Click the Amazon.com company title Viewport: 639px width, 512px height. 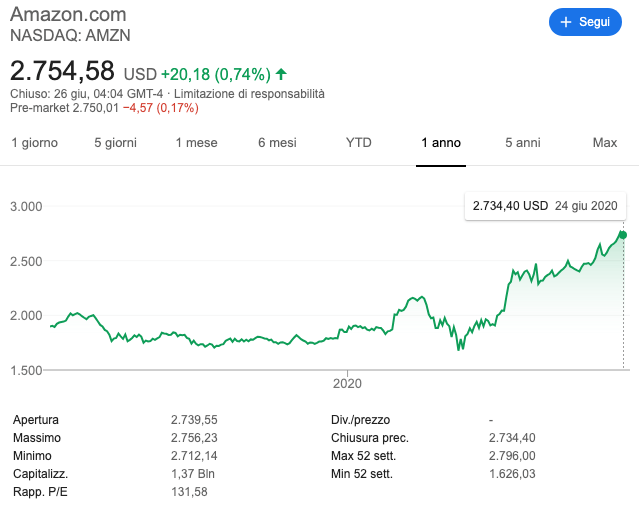point(68,14)
